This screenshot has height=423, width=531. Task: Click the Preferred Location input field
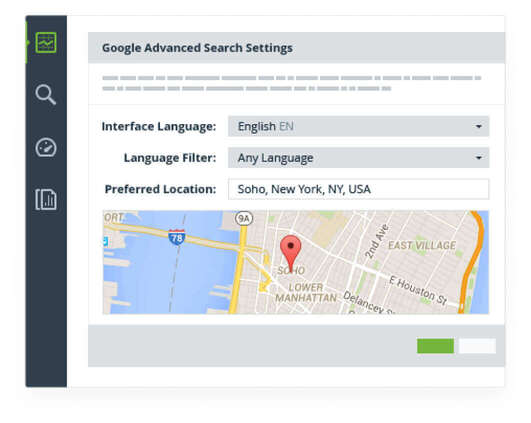coord(358,189)
